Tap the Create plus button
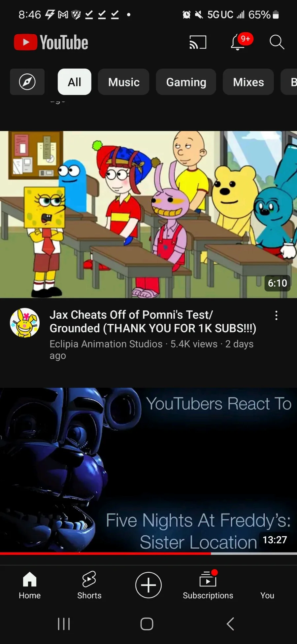297x644 pixels. coord(148,585)
